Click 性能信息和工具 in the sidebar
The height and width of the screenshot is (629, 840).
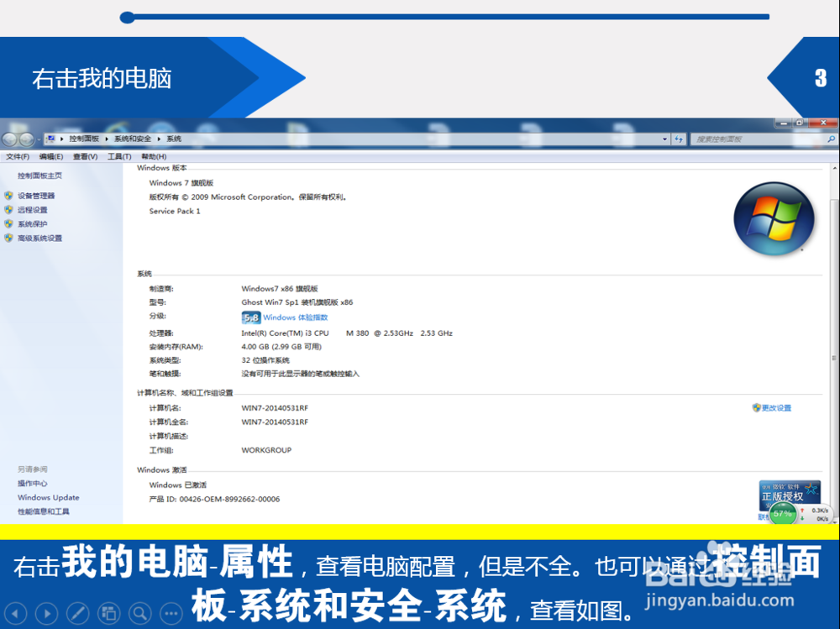pyautogui.click(x=44, y=511)
